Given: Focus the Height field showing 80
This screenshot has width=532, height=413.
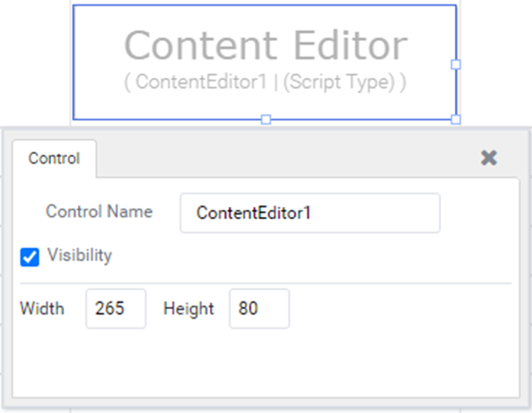Looking at the screenshot, I should (x=259, y=308).
